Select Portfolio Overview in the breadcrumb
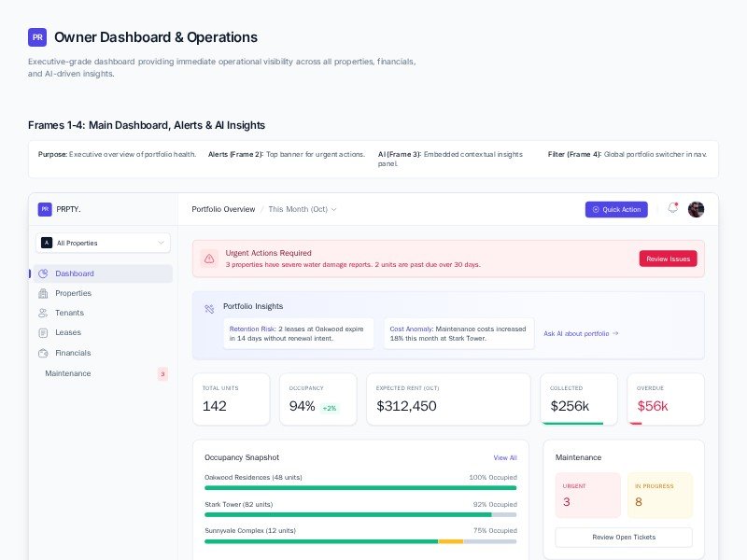Screen dimensions: 747x560 coord(223,209)
